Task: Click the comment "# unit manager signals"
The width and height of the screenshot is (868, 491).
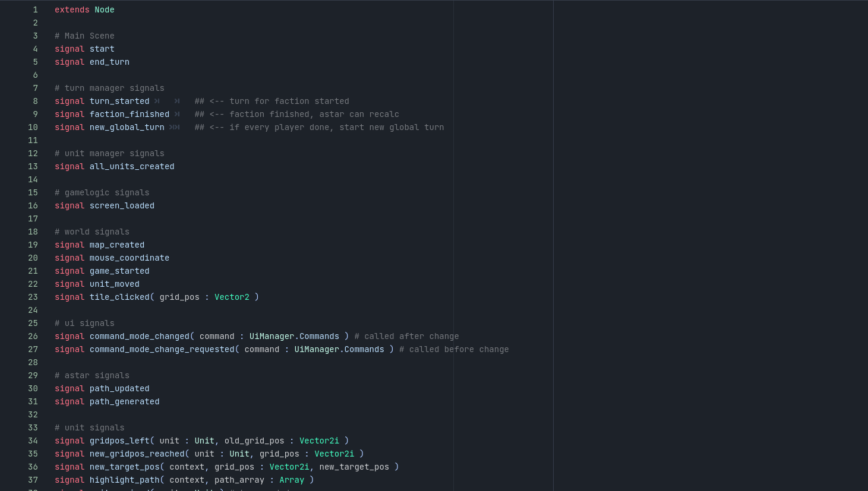Action: (x=109, y=153)
